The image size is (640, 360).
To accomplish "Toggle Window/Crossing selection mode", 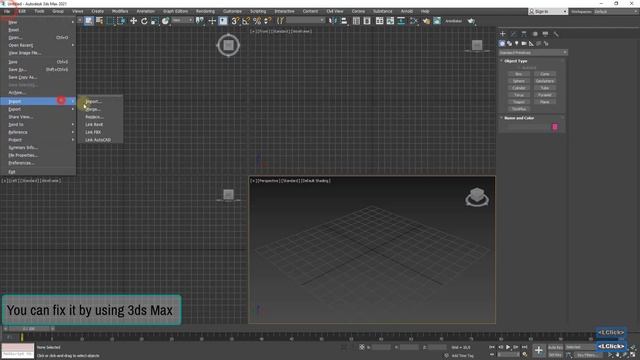I will pyautogui.click(x=121, y=21).
